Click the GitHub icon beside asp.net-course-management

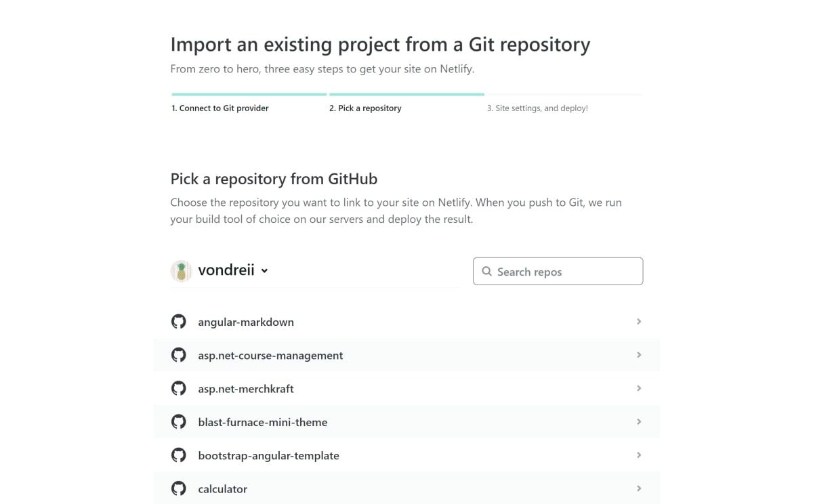(x=179, y=354)
